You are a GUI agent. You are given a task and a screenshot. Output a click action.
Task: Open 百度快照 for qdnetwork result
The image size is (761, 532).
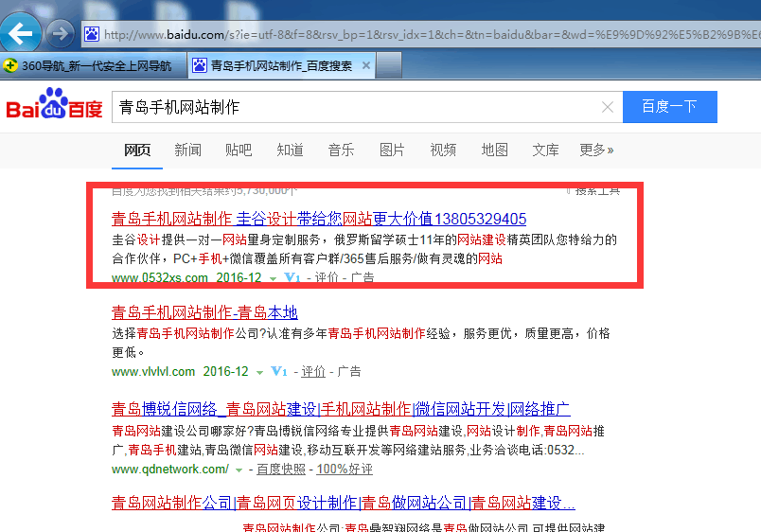(281, 470)
